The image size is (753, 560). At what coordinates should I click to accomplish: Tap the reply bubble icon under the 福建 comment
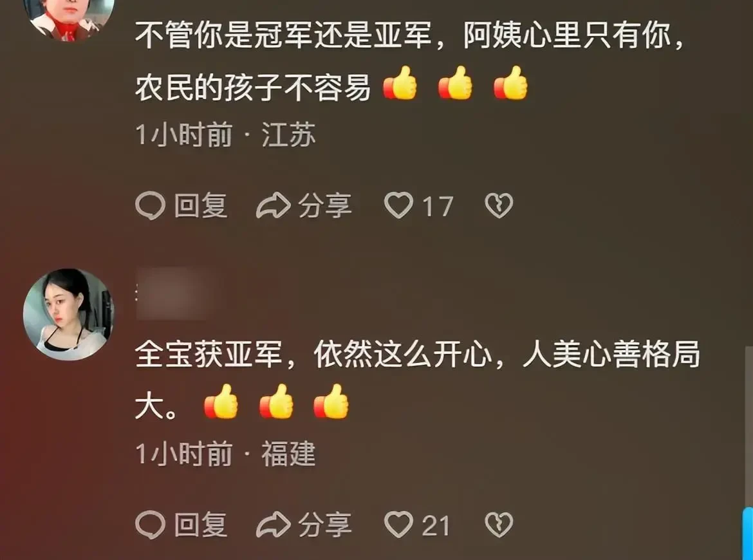click(x=151, y=525)
